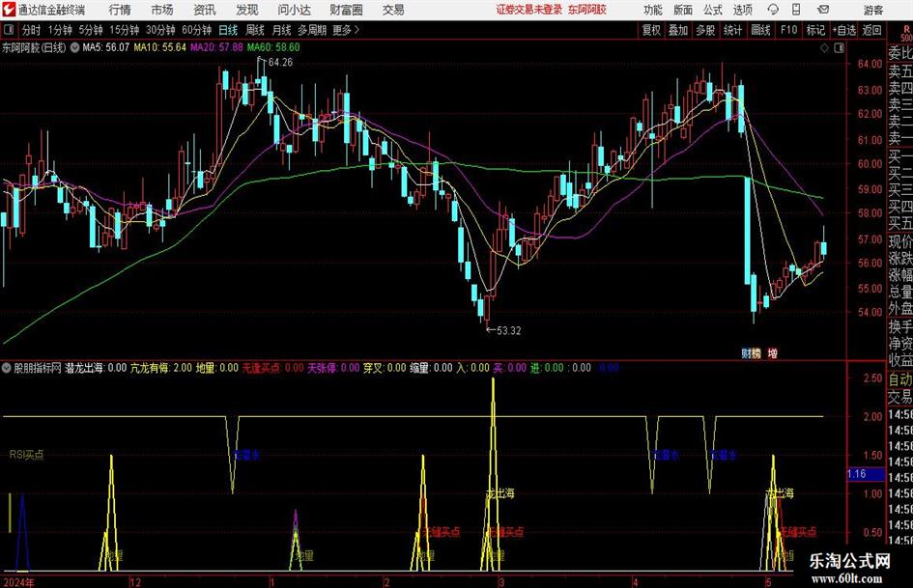This screenshot has width=913, height=588.
Task: Open the 行情 menu
Action: coord(120,10)
